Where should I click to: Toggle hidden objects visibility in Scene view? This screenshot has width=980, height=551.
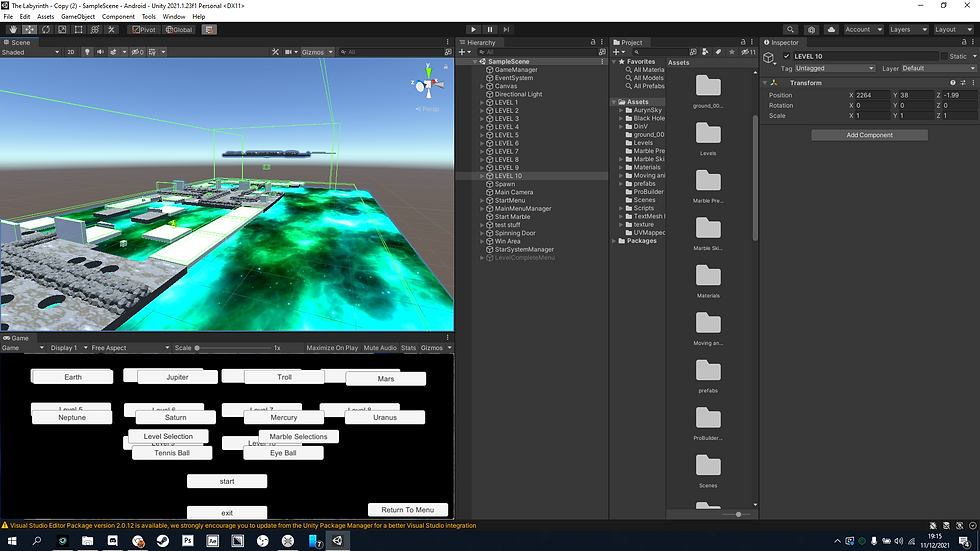click(138, 52)
